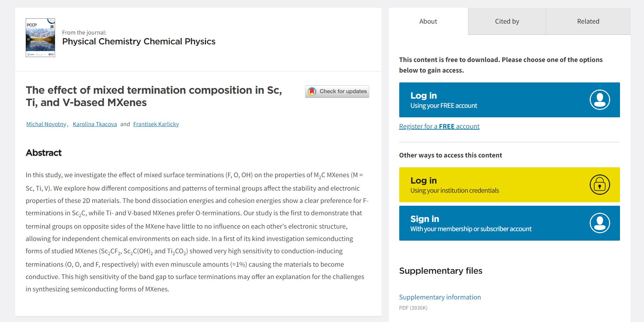Click the Physical Chemistry Chemical Physics journal title
Screen dimensions: 644x322
pos(139,42)
